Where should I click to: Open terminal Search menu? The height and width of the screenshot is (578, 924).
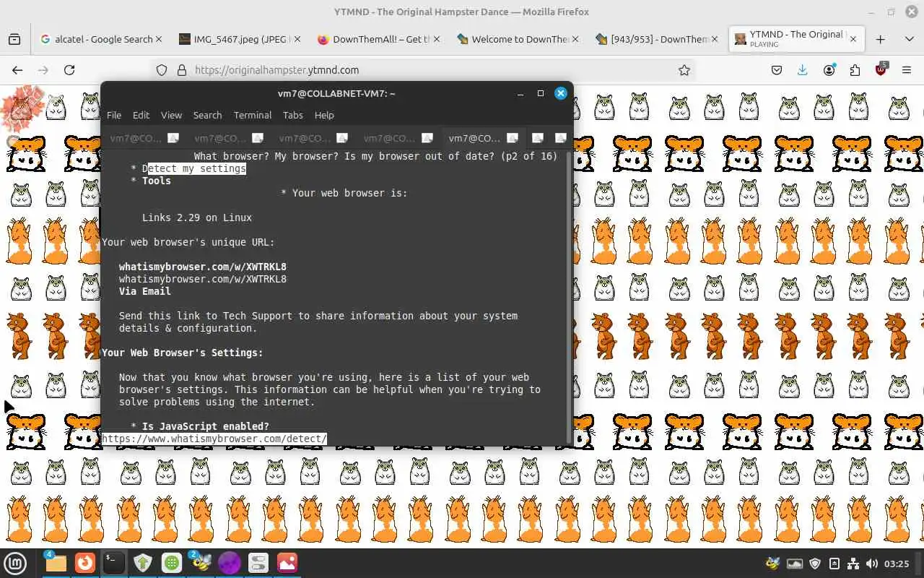[207, 115]
